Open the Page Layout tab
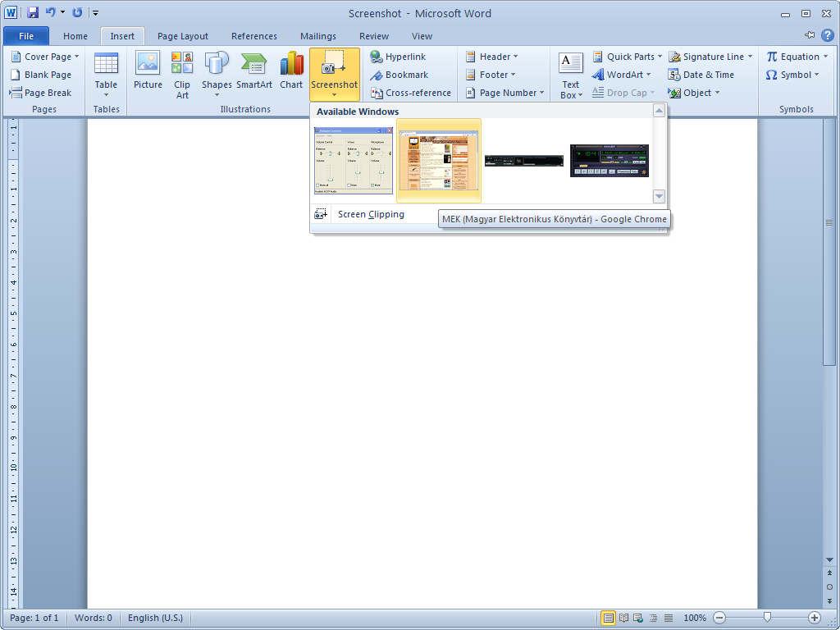Screen dimensions: 840x630 [x=183, y=36]
